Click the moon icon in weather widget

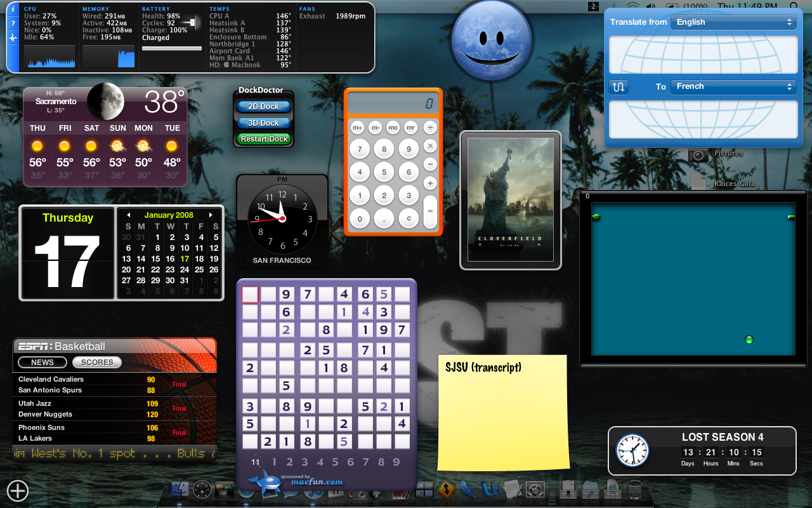(x=105, y=102)
